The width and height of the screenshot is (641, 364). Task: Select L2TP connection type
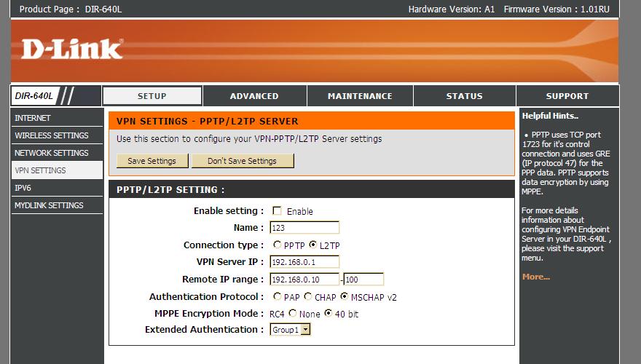(312, 245)
